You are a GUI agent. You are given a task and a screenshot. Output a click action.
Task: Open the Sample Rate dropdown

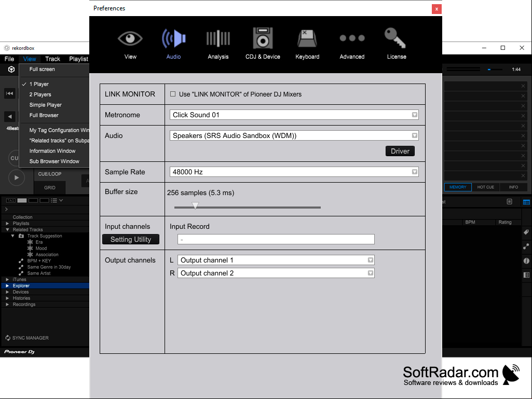(x=294, y=172)
